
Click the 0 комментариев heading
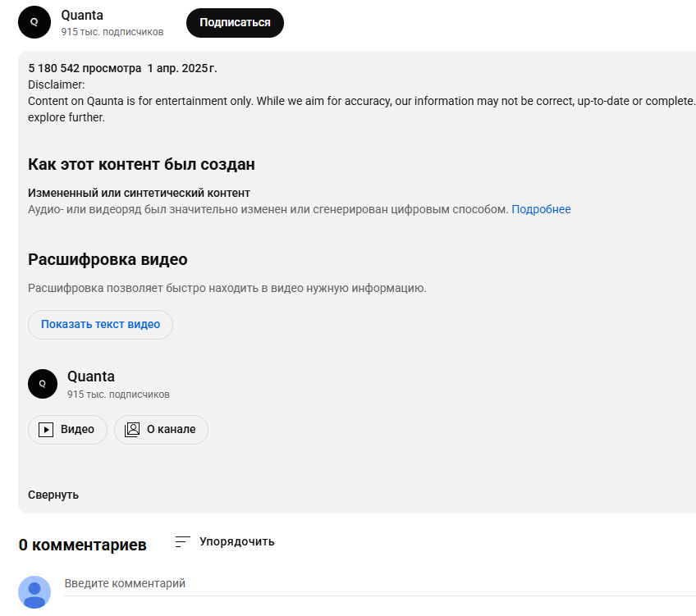(x=82, y=545)
